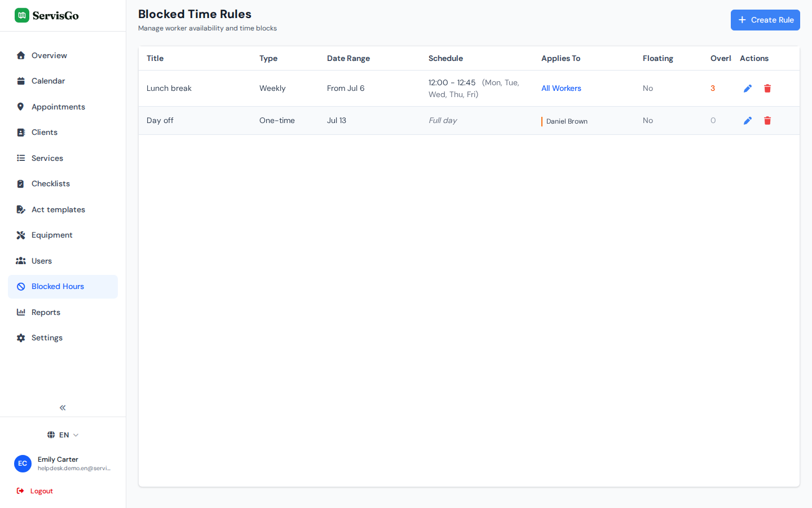Click the Day off title cell
Image resolution: width=812 pixels, height=508 pixels.
click(160, 120)
